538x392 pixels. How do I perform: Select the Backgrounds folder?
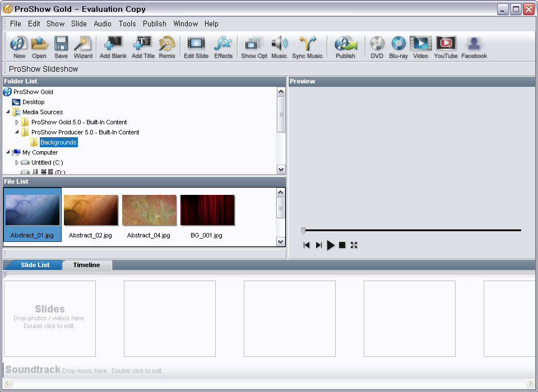click(58, 142)
